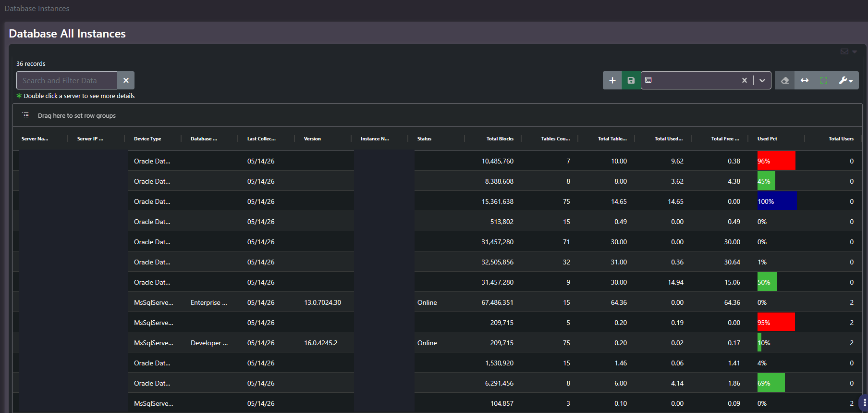Image resolution: width=868 pixels, height=413 pixels.
Task: Click the green 45% used bar
Action: click(x=766, y=181)
